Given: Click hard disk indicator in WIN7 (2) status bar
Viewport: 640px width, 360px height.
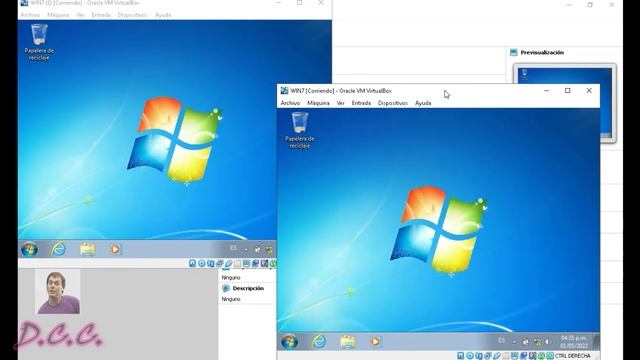Looking at the screenshot, I should coord(192,263).
